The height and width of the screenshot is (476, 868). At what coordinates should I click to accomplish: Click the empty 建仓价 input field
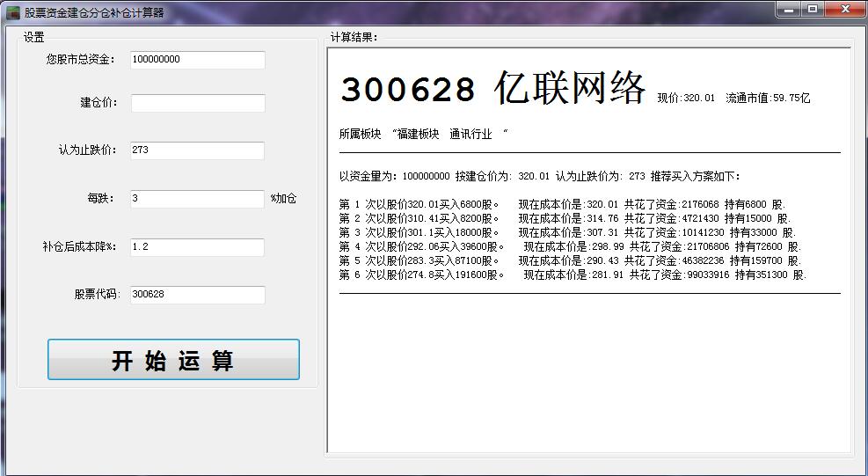pyautogui.click(x=198, y=103)
